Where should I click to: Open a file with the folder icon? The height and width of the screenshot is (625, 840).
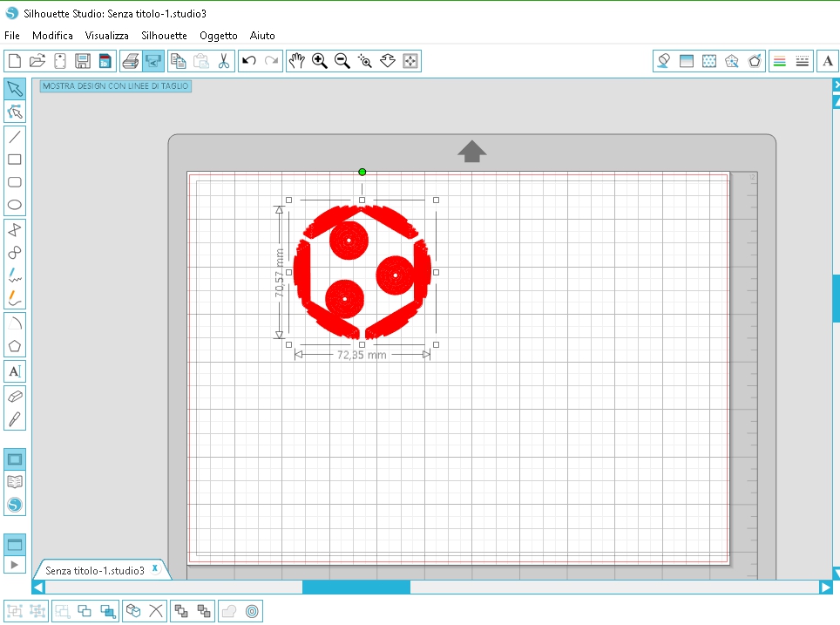(37, 61)
